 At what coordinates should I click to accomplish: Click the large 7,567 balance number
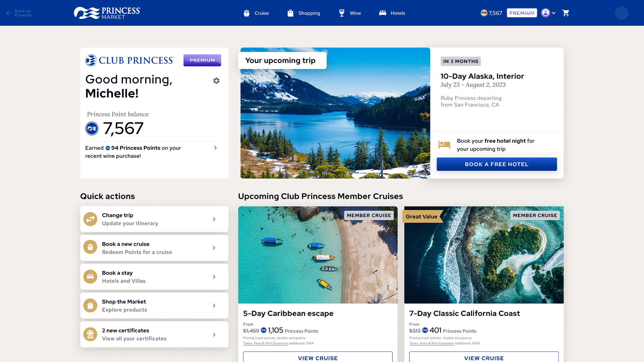click(x=123, y=128)
